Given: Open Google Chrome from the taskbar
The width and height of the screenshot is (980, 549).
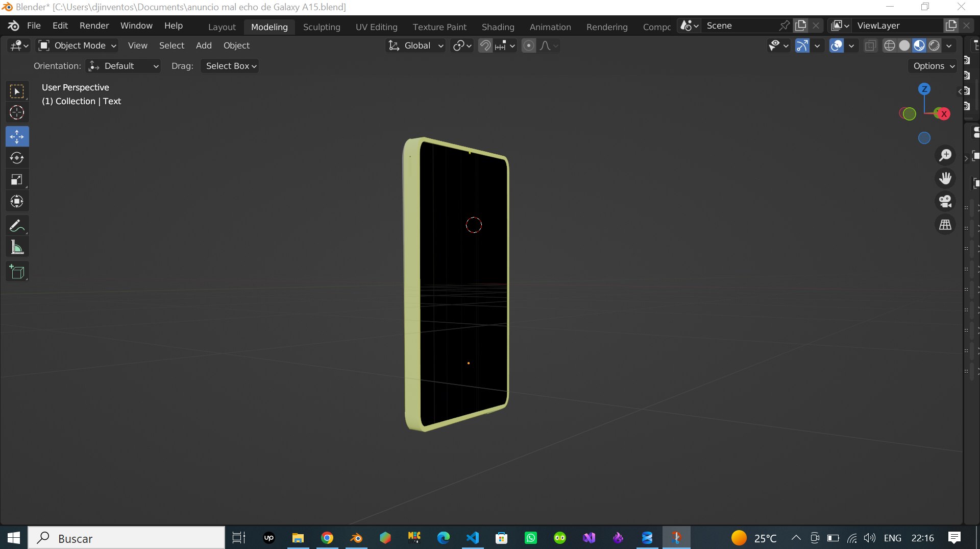Looking at the screenshot, I should pyautogui.click(x=327, y=538).
